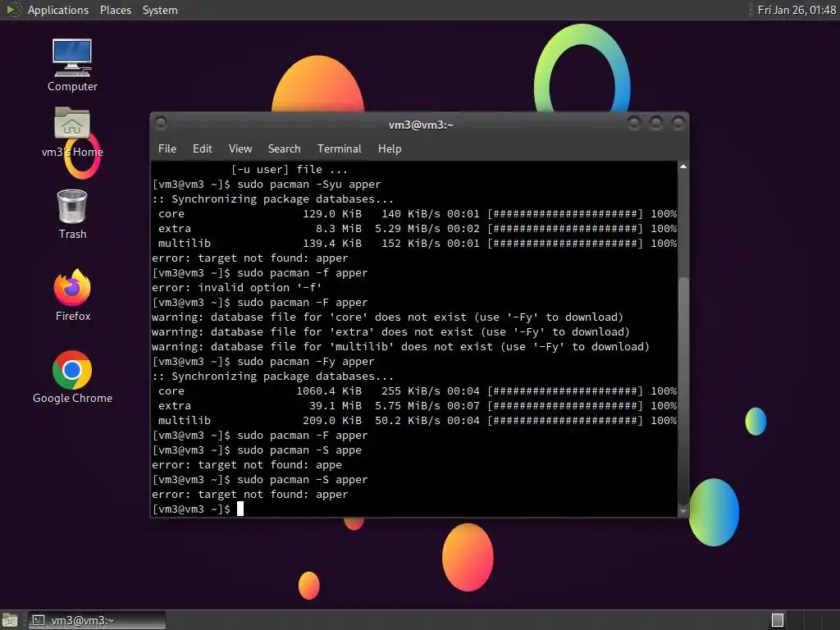Click the terminal title bar text vm3@vm3:~
Screen dimensions: 840x630
tap(421, 125)
